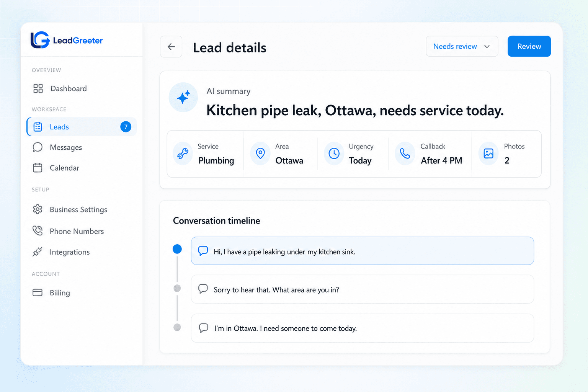
Task: Click the LeadGreeter logo icon
Action: [x=40, y=40]
